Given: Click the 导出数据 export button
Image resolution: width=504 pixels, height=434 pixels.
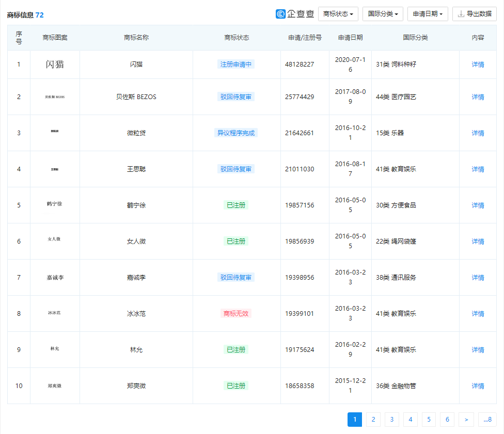Looking at the screenshot, I should [475, 14].
